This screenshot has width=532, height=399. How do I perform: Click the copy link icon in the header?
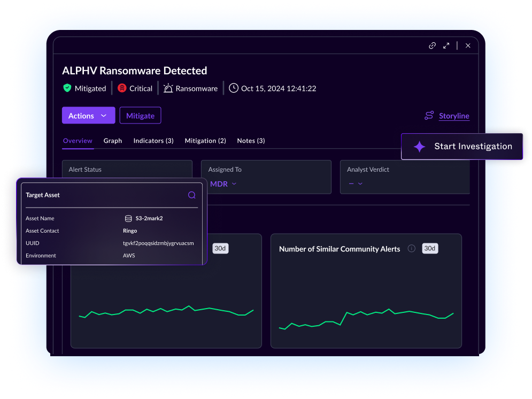[x=432, y=45]
